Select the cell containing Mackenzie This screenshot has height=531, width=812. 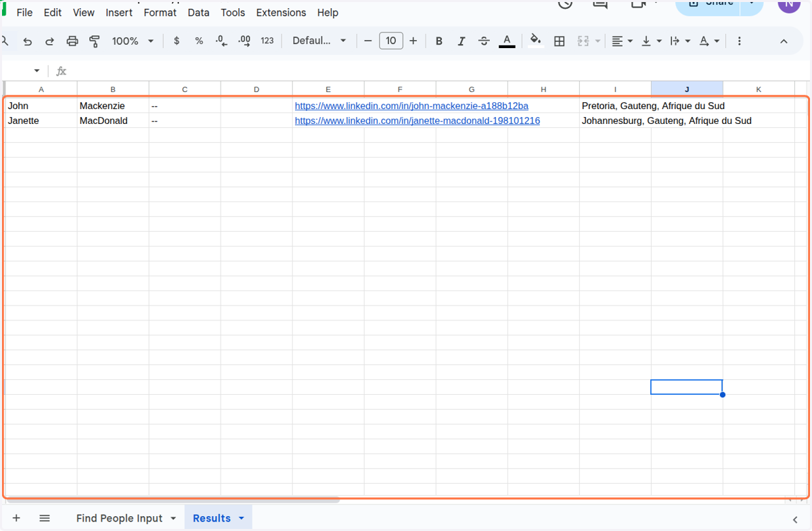tap(113, 106)
